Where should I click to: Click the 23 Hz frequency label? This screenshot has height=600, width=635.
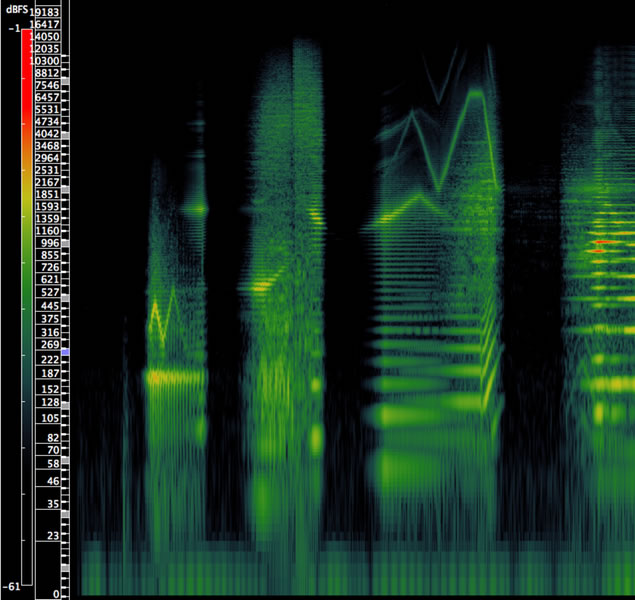52,538
